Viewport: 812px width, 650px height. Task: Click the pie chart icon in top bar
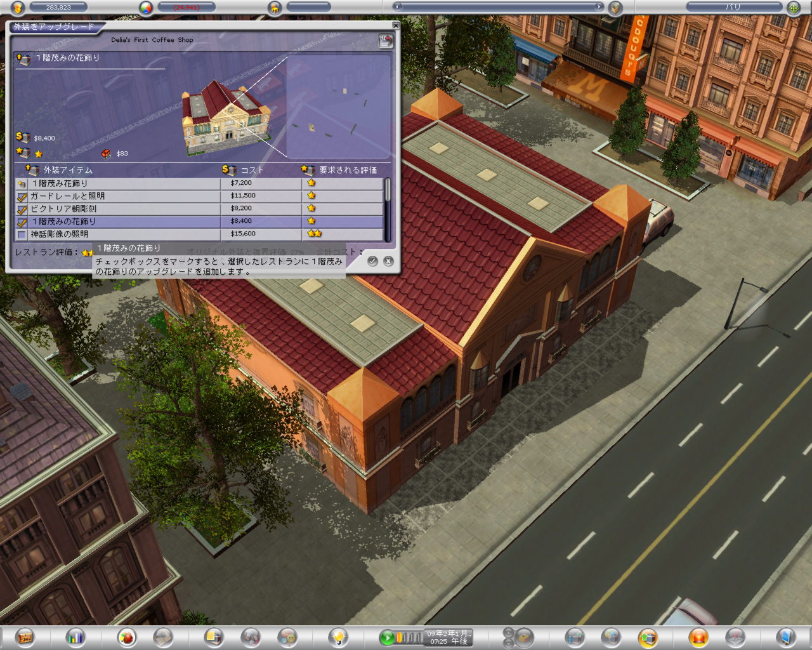pos(147,8)
